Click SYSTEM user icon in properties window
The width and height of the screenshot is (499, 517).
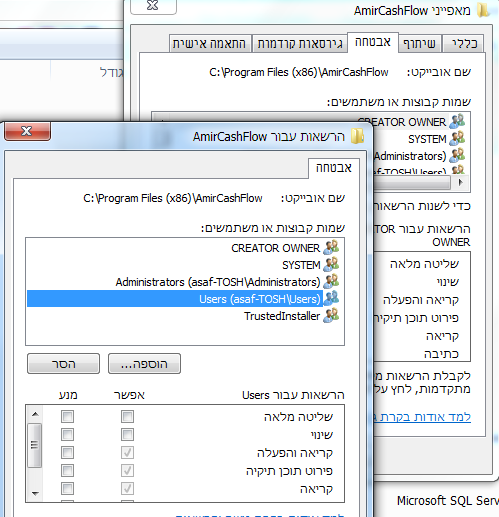[457, 138]
